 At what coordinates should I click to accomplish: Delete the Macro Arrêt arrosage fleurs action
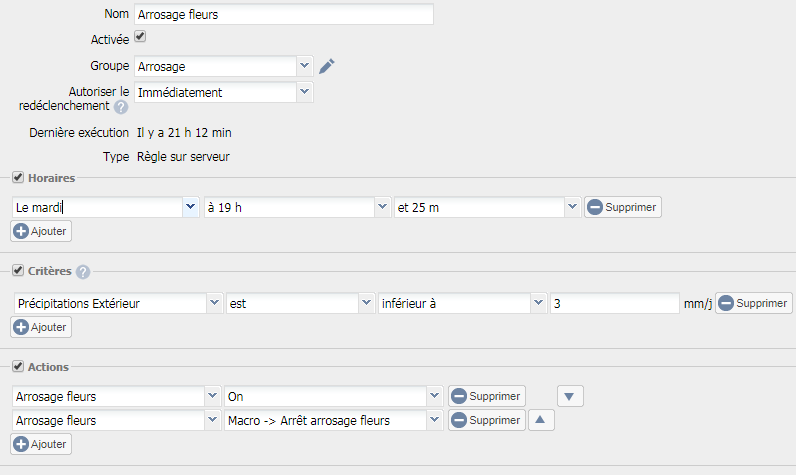pyautogui.click(x=486, y=420)
